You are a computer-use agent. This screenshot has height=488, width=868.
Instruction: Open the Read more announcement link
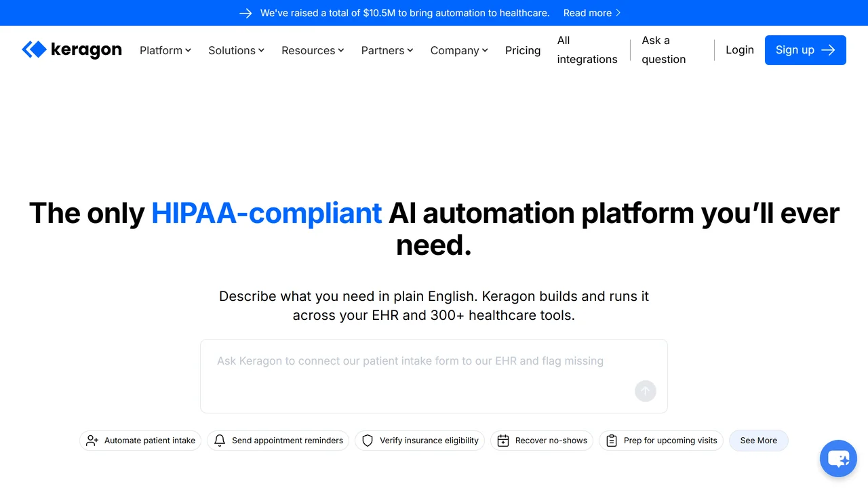click(592, 13)
